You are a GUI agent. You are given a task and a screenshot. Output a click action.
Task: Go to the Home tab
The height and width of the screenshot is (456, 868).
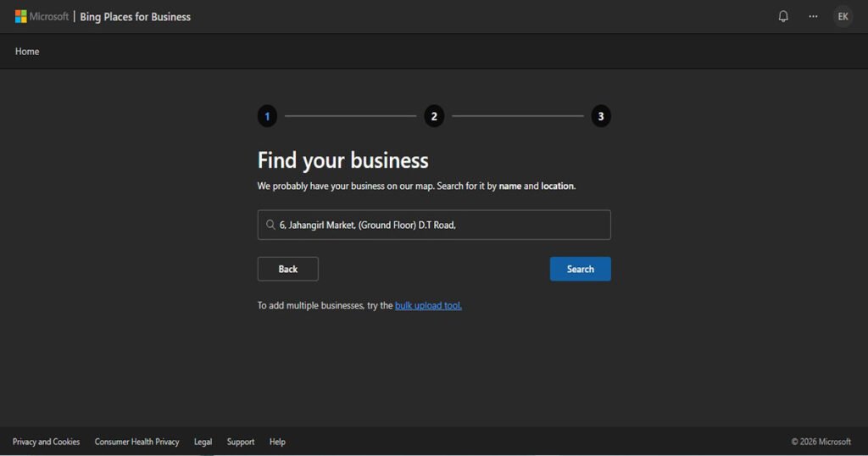pyautogui.click(x=27, y=52)
